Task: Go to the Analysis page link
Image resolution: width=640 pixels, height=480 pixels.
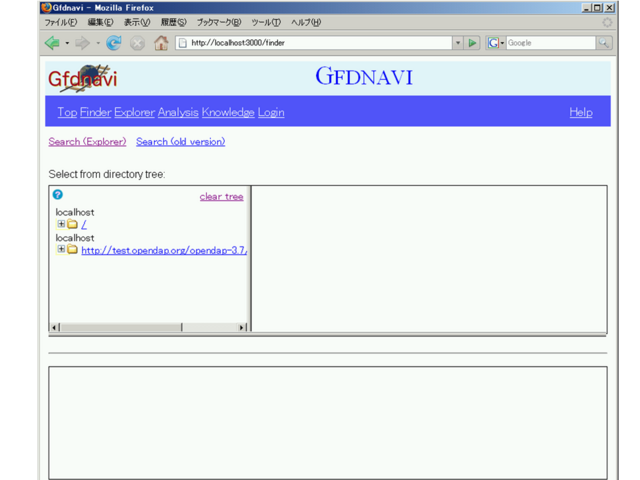Action: click(178, 112)
